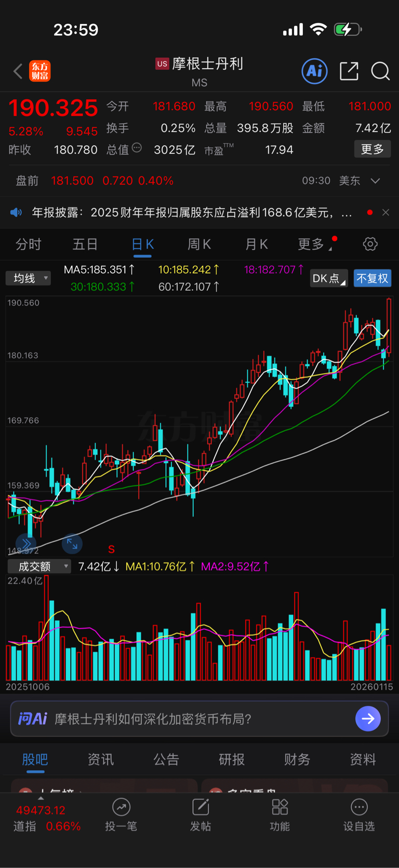Send the 问Ai question arrow button

point(368,719)
